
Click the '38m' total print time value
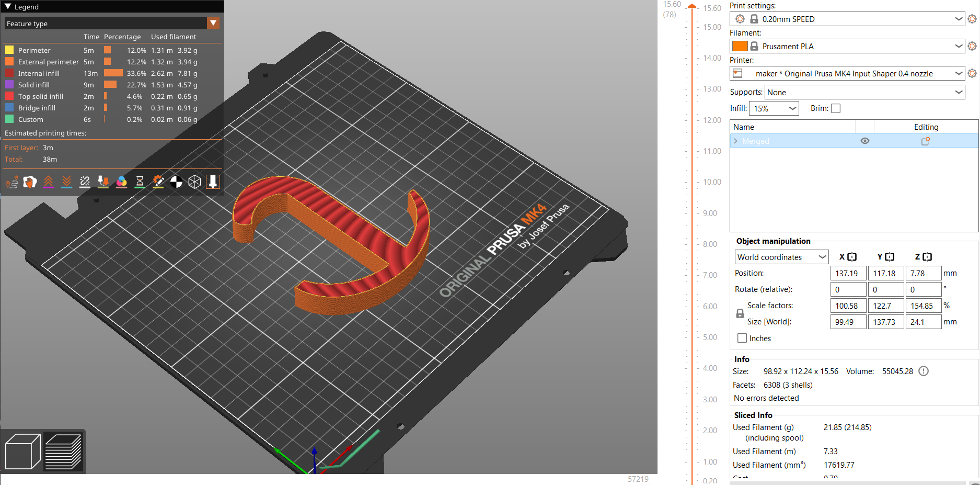tap(50, 159)
